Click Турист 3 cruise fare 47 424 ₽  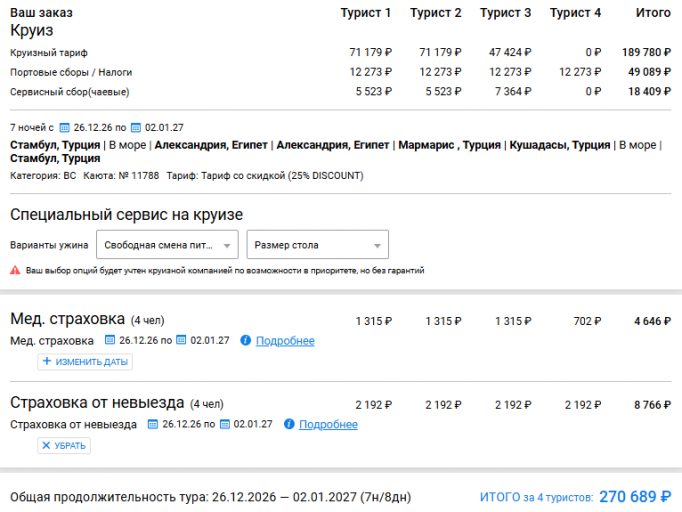(x=510, y=52)
